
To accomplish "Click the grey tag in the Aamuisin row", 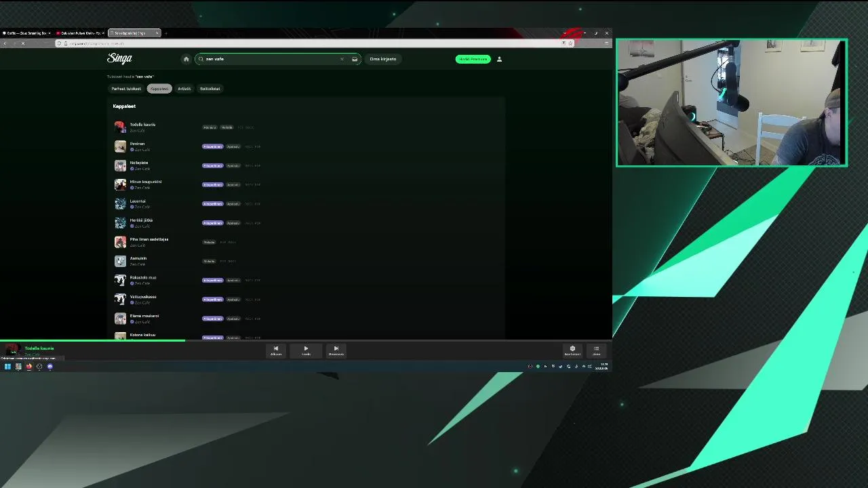I will pos(209,261).
